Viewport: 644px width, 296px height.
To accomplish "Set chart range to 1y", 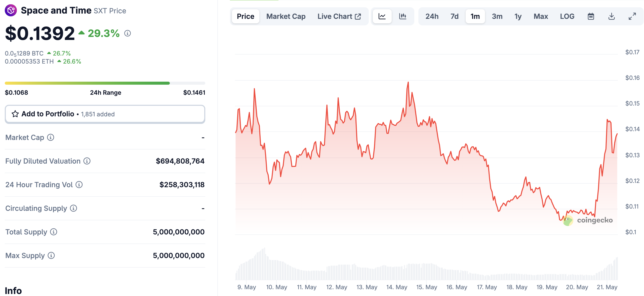I will pos(518,16).
